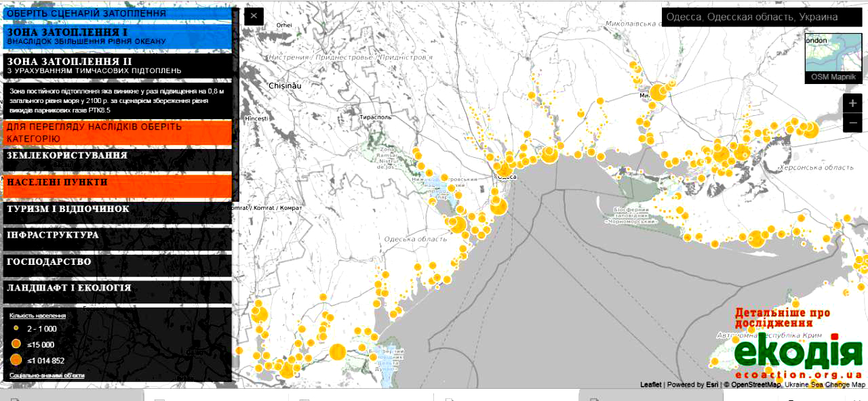Open the Соціально-значимі об'єкти link
868x401 pixels.
[x=47, y=375]
